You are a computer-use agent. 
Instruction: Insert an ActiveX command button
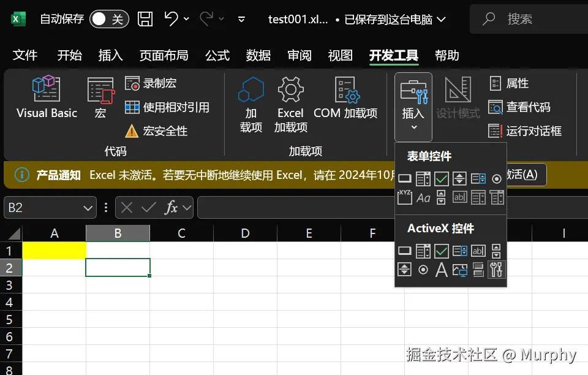click(405, 251)
